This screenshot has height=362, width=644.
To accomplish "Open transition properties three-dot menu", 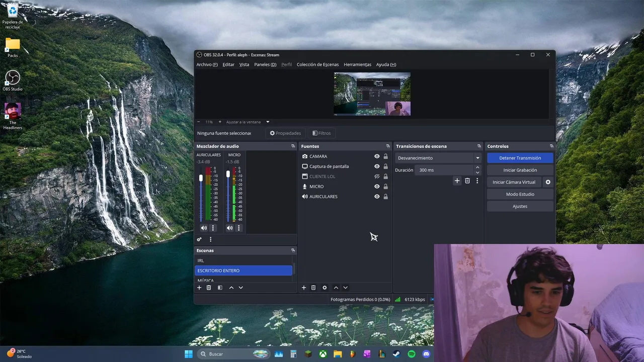I will [x=477, y=180].
